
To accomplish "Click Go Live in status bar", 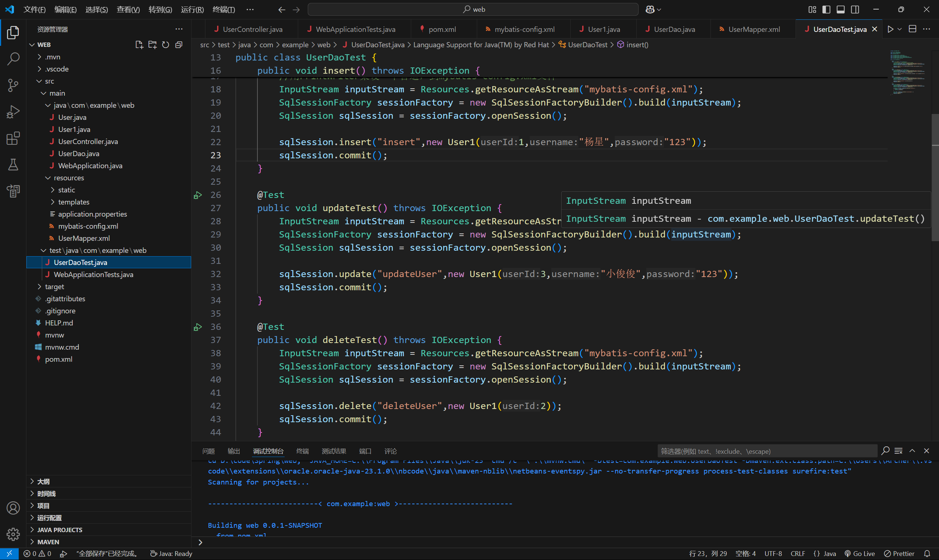I will point(860,553).
